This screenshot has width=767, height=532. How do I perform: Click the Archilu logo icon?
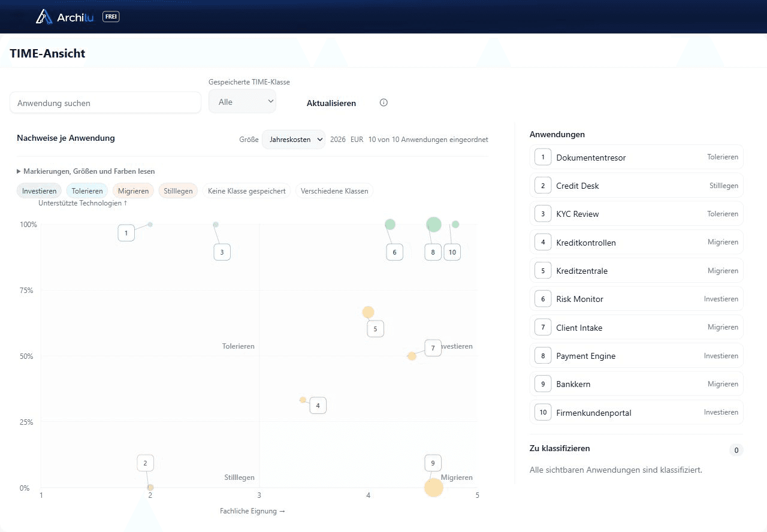(44, 17)
